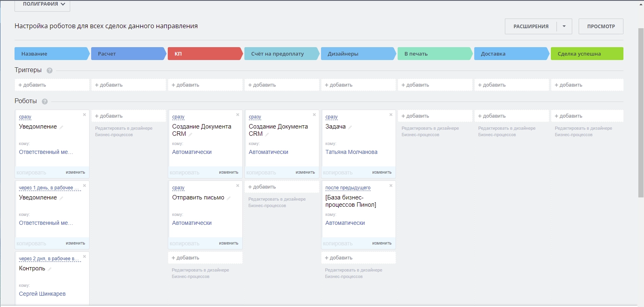Delete the Задача robot using its X icon
The height and width of the screenshot is (307, 644).
pyautogui.click(x=391, y=115)
